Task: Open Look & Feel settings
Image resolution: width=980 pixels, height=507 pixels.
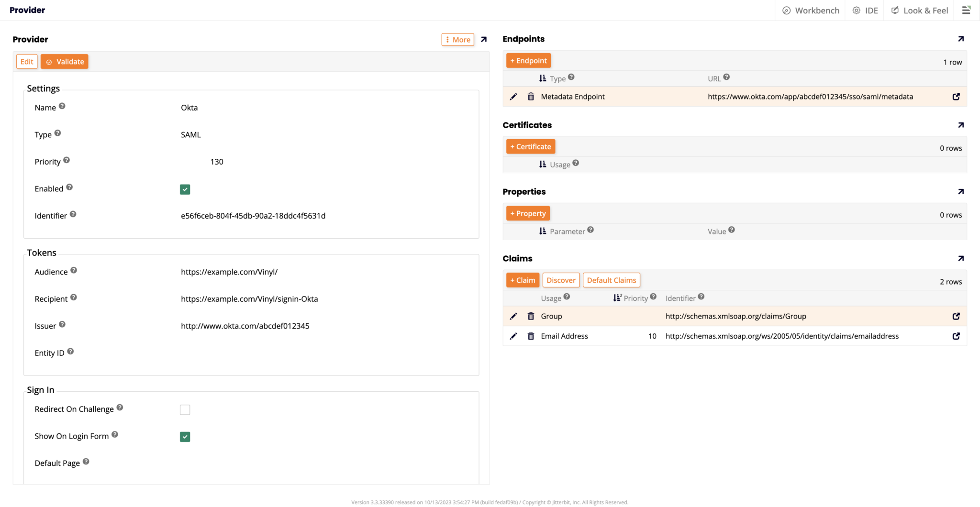Action: pos(919,10)
